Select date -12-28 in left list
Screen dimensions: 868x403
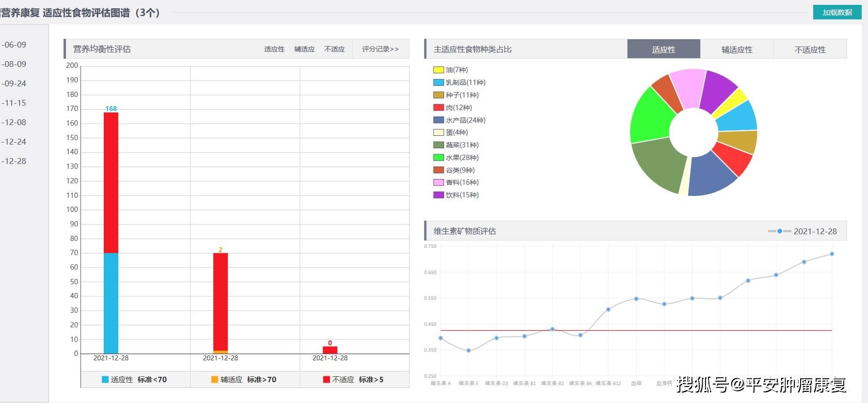14,161
